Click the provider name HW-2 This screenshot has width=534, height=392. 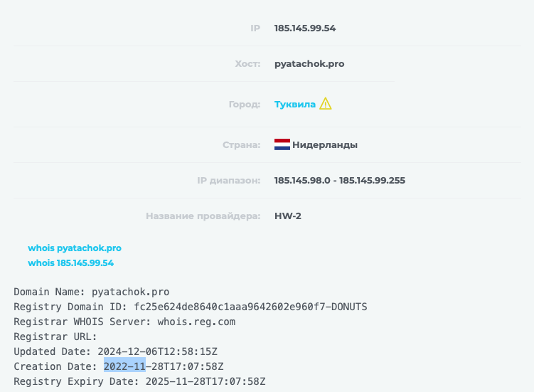pos(288,216)
